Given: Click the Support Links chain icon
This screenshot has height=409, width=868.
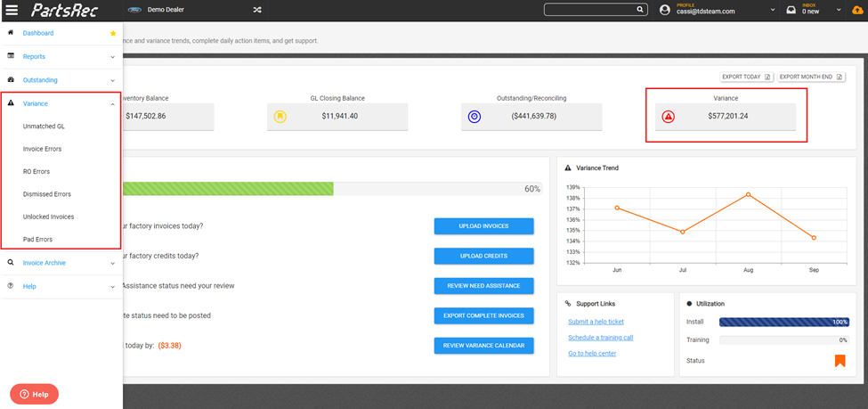Looking at the screenshot, I should click(x=567, y=304).
